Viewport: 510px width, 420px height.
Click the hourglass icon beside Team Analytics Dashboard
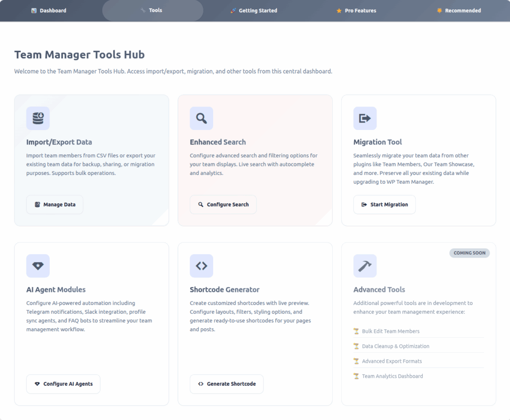[x=356, y=376]
